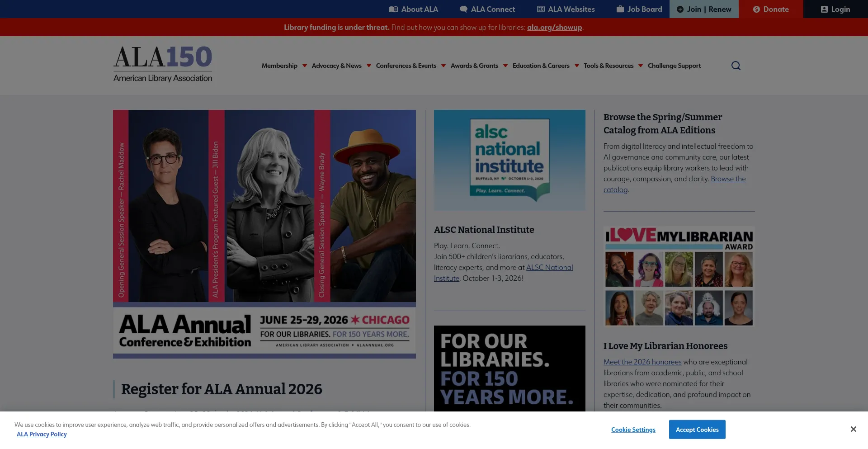The image size is (868, 449).
Task: Click the plus icon beside Join | Renew
Action: (x=680, y=9)
